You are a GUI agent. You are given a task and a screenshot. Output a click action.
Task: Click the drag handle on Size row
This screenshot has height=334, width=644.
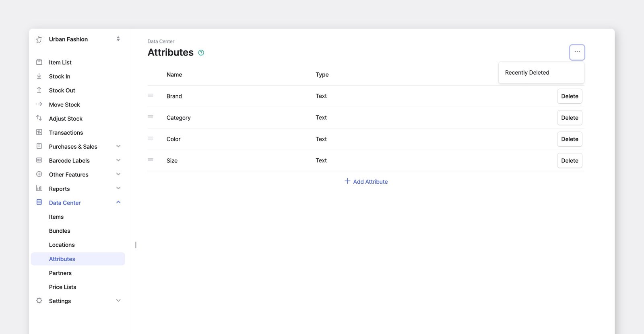pyautogui.click(x=151, y=160)
